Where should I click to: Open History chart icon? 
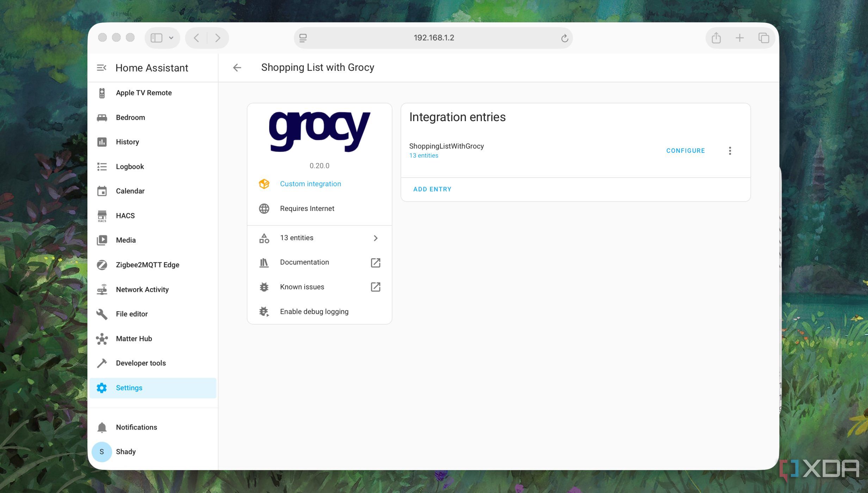tap(102, 142)
